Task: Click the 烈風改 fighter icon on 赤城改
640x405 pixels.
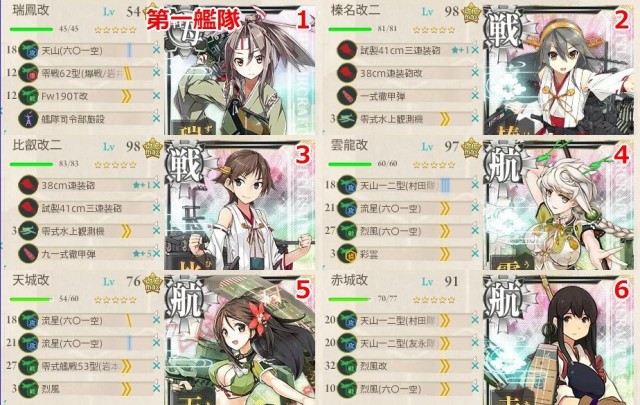Action: [x=347, y=366]
